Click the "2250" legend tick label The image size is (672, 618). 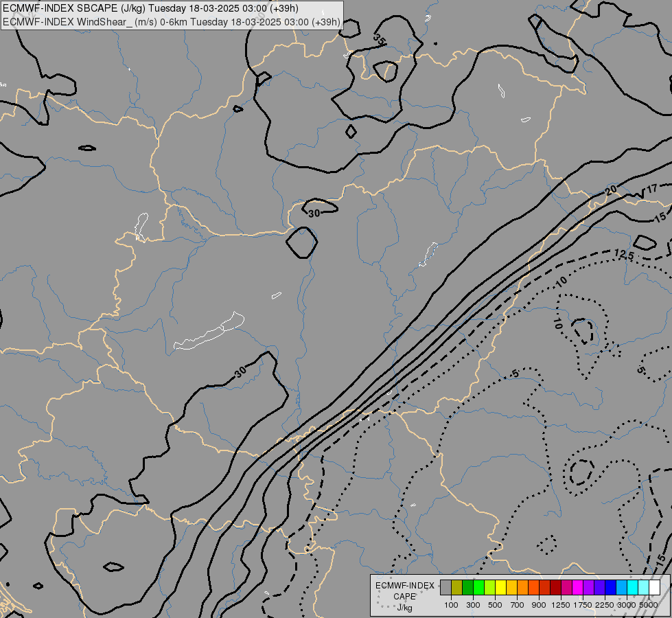(605, 605)
